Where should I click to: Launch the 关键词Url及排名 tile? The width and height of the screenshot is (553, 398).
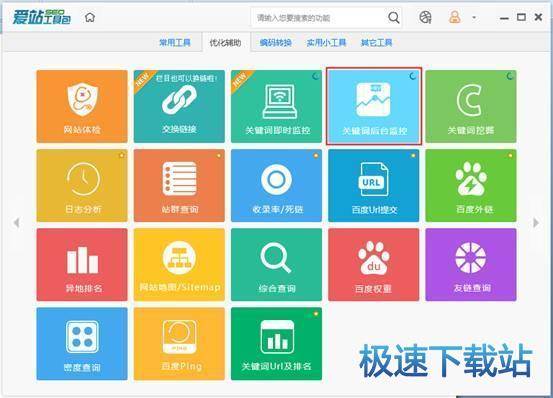[x=276, y=344]
